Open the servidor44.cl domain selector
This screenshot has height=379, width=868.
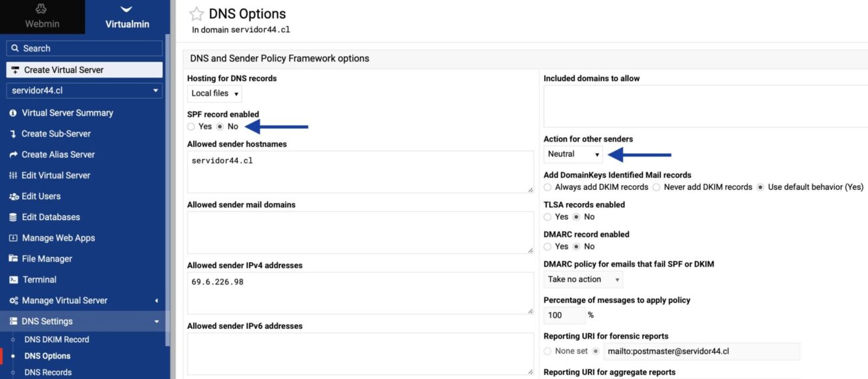click(x=84, y=90)
